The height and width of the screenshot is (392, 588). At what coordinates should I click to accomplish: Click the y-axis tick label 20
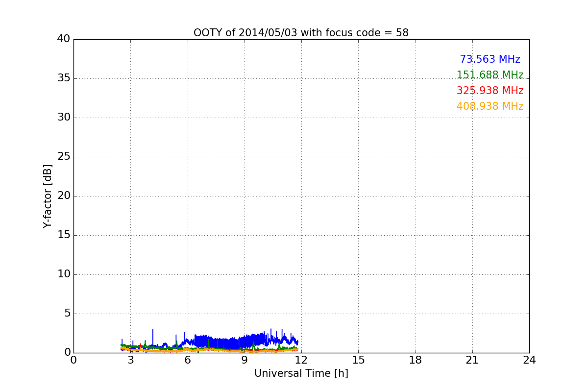tap(63, 196)
